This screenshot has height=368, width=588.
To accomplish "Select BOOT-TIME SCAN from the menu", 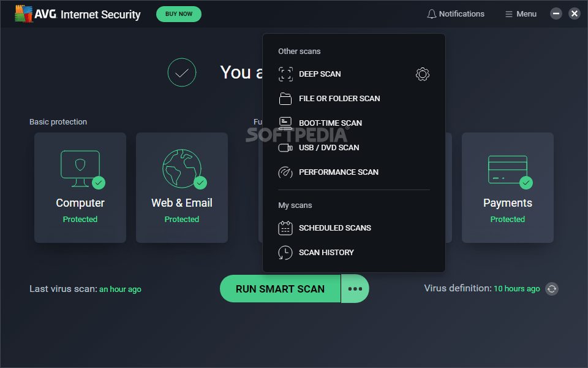I will [330, 123].
